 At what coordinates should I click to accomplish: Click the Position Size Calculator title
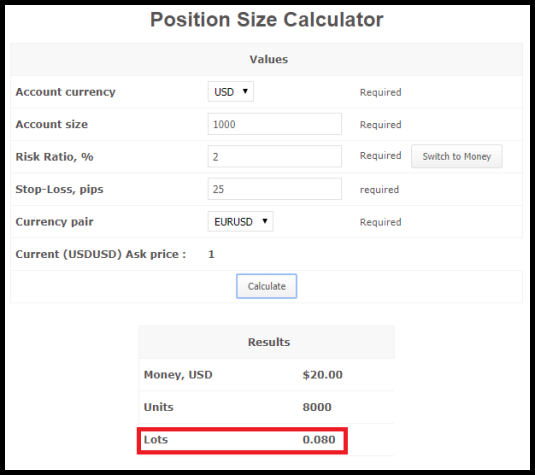point(267,20)
